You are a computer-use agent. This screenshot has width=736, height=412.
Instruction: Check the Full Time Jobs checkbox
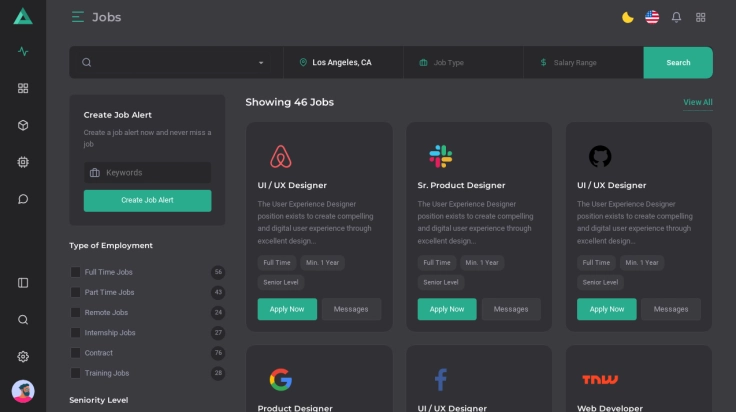(x=75, y=272)
